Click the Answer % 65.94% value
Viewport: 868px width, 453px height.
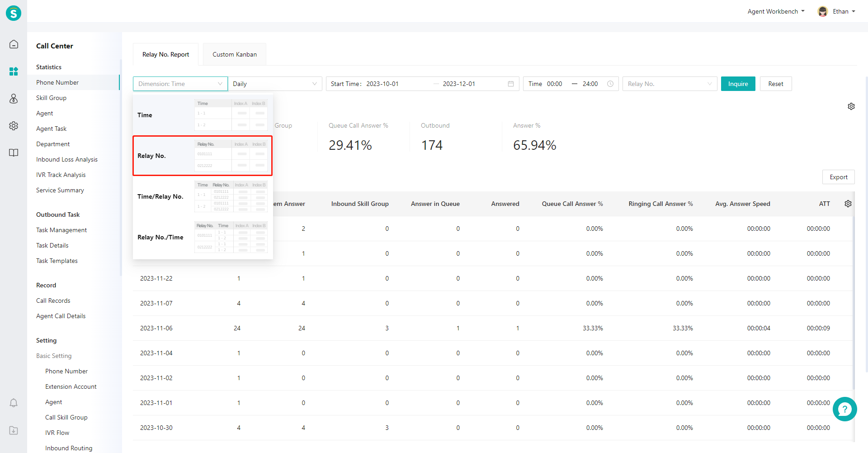pos(534,145)
